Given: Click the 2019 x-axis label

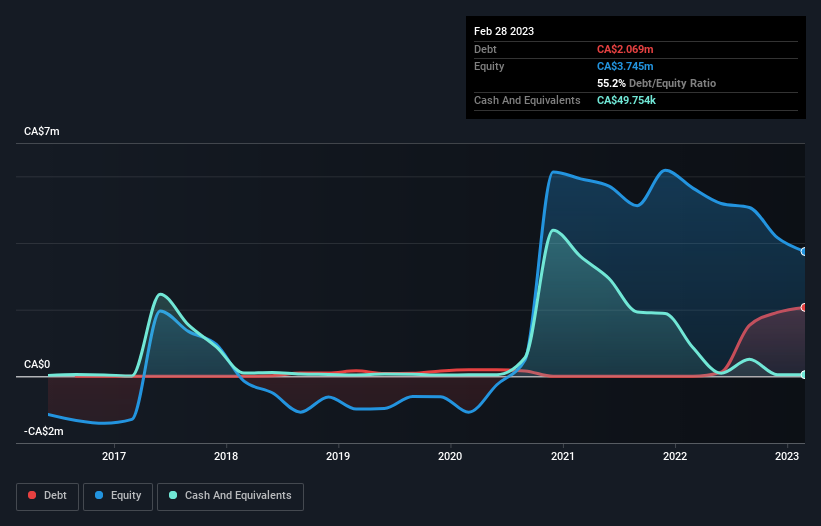Looking at the screenshot, I should coord(338,456).
